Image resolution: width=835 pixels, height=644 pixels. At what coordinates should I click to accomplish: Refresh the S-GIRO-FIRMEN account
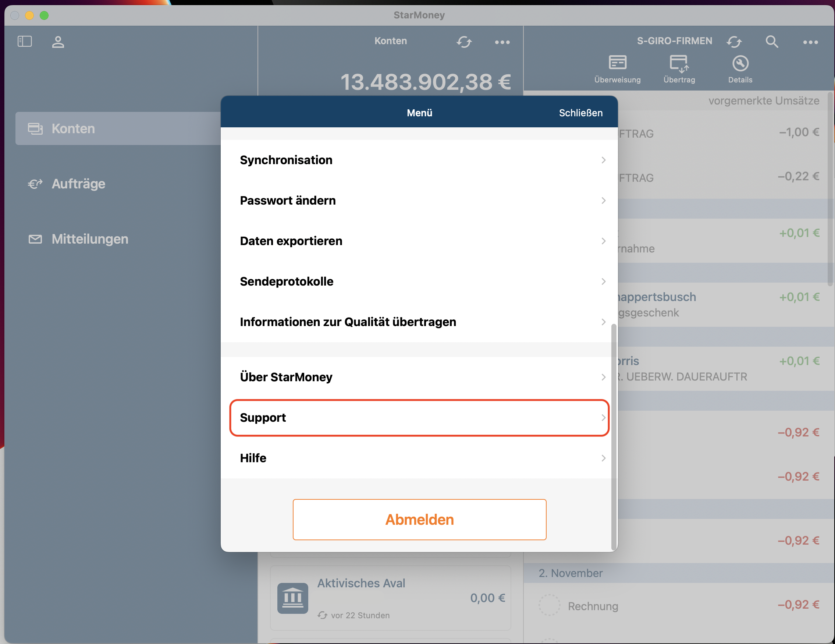click(734, 41)
